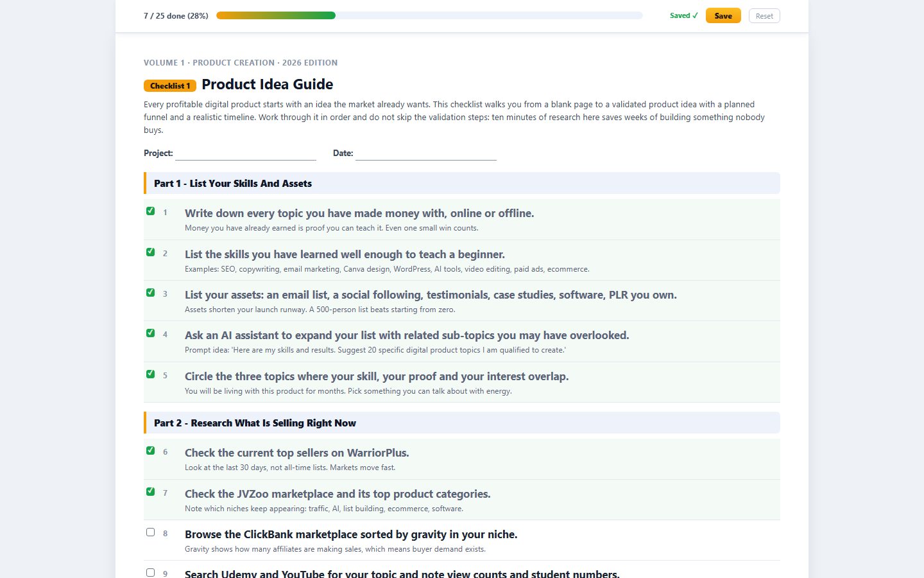
Task: Click the Reset button
Action: click(764, 16)
